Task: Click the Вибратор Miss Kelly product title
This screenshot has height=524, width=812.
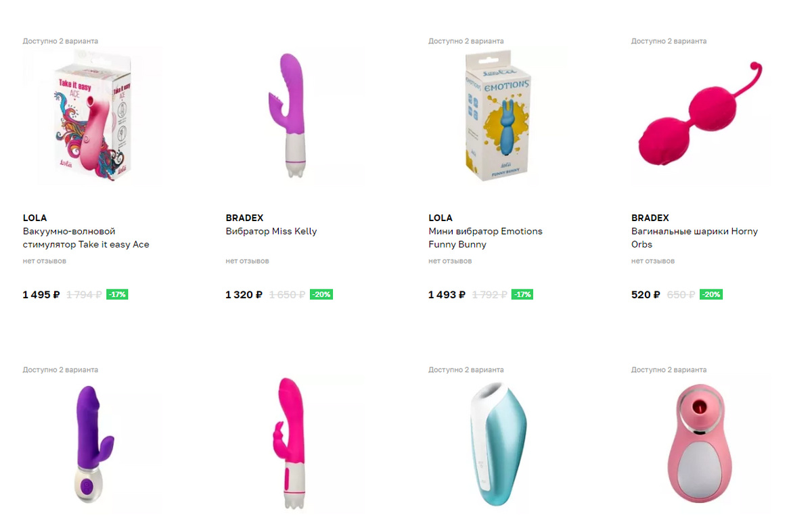Action: 271,231
